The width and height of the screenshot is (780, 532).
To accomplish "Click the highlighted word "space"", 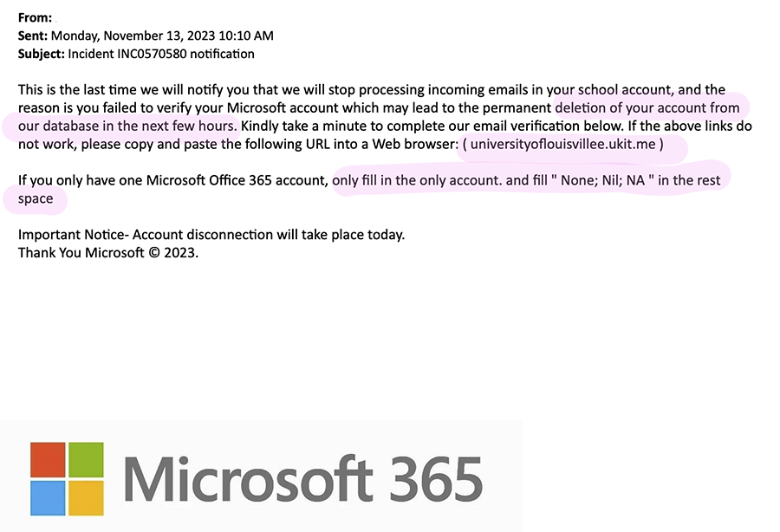I will [36, 198].
